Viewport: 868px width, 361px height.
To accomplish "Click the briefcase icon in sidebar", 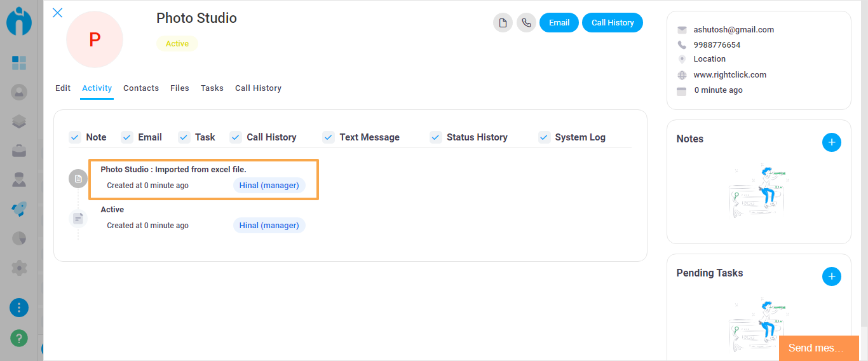I will point(19,151).
